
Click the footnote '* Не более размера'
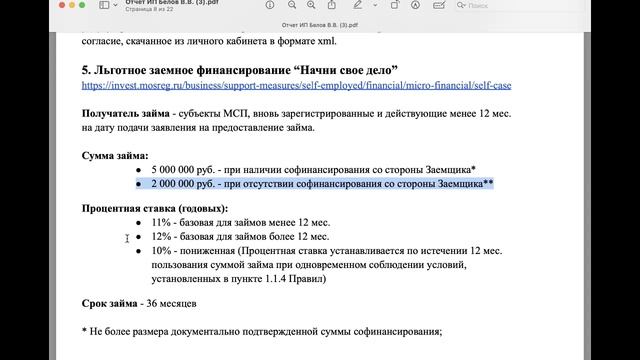pos(262,331)
